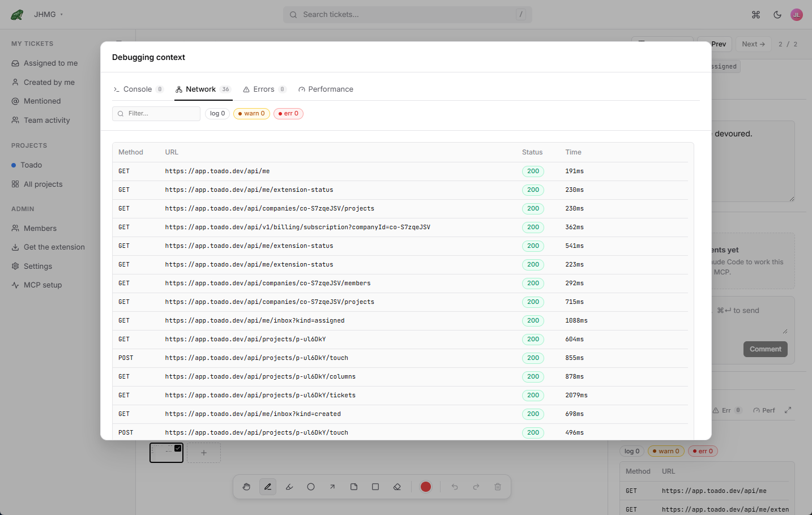Switch to the Errors tab
Viewport: 812px width, 515px height.
click(265, 89)
